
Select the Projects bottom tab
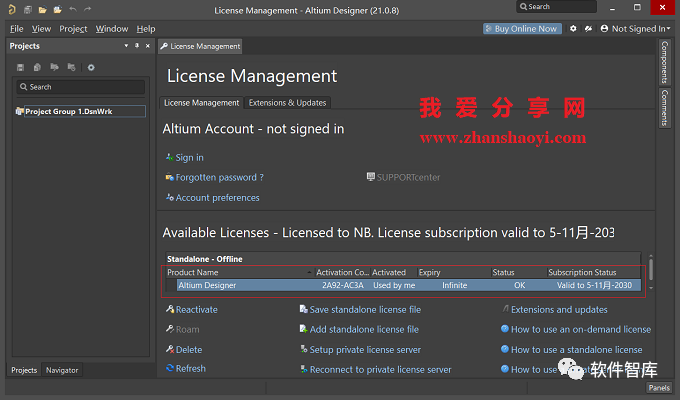point(24,370)
